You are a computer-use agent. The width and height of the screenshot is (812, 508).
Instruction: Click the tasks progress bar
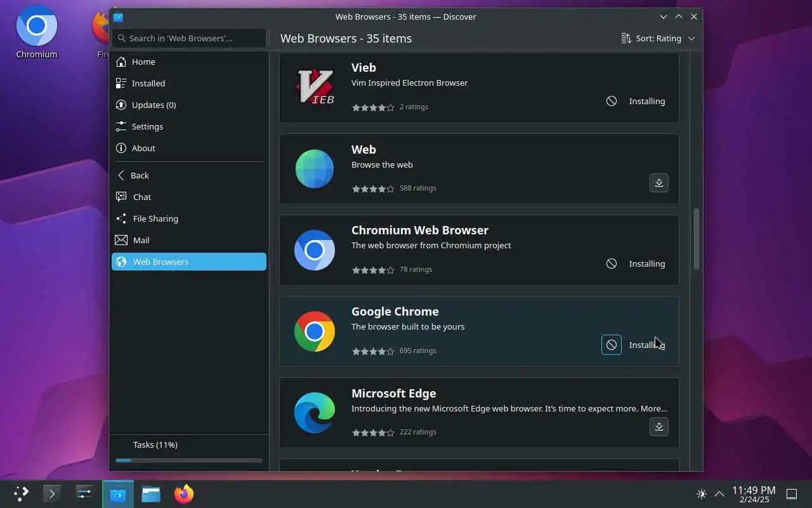(189, 460)
